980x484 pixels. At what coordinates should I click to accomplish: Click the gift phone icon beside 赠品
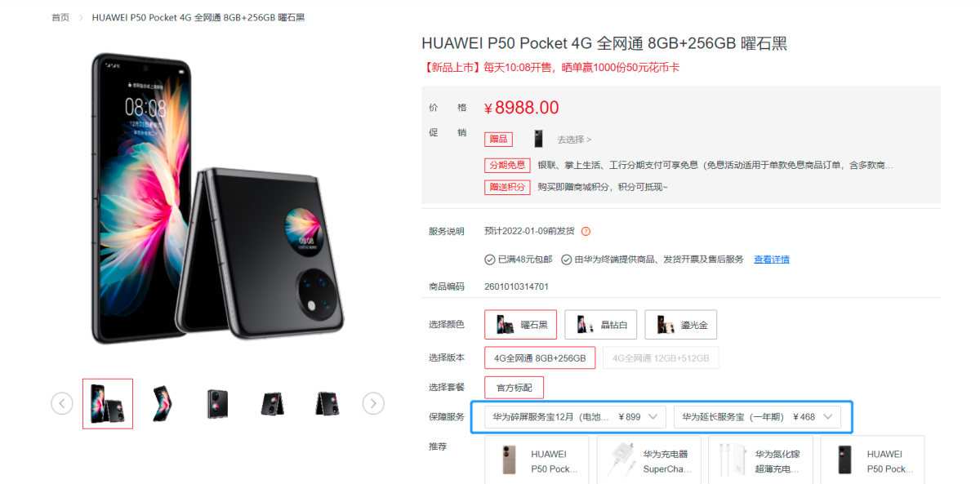click(x=538, y=139)
